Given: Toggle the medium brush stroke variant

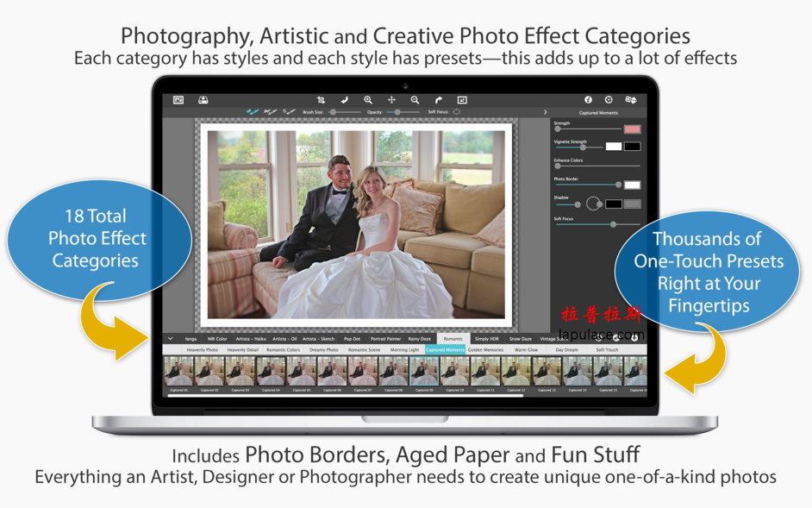Looking at the screenshot, I should pos(272,110).
